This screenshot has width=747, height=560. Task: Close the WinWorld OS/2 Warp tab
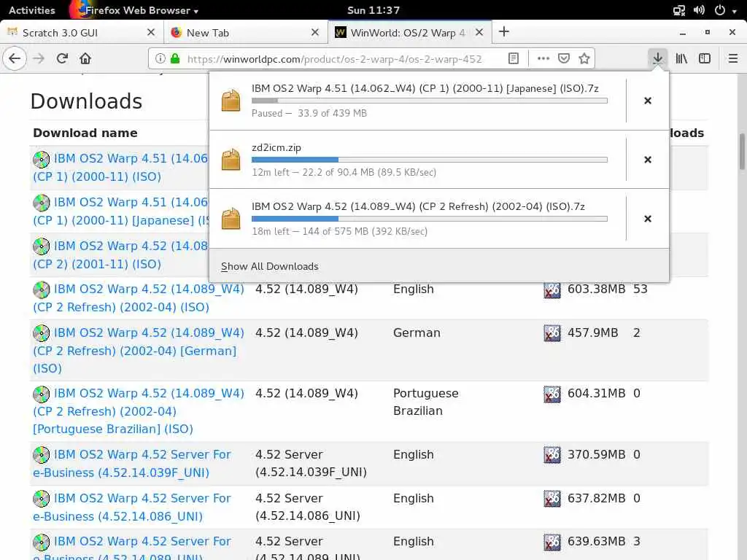479,32
